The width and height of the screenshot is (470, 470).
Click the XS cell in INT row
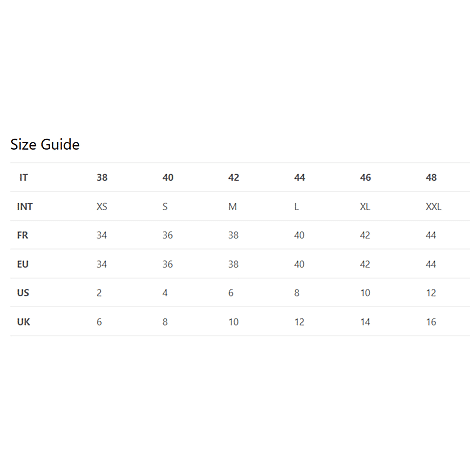(x=102, y=207)
